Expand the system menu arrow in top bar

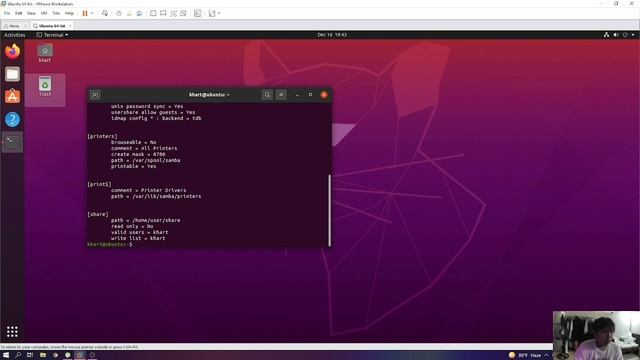633,35
